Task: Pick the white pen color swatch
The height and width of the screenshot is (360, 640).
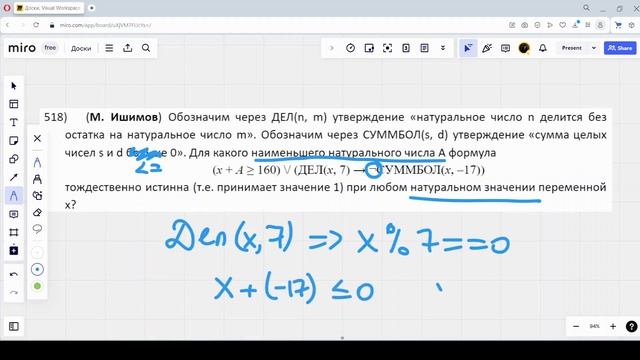Action: point(37,252)
